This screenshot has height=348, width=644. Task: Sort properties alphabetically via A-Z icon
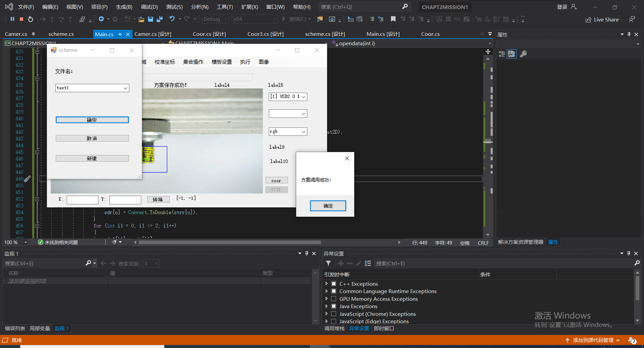tap(512, 54)
